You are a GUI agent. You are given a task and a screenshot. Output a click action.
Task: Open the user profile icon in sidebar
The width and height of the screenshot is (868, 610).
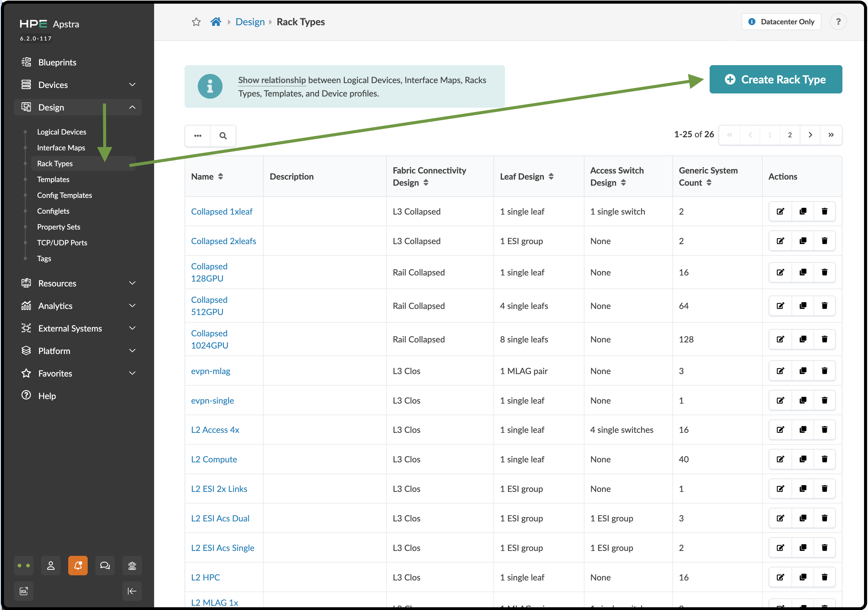[x=51, y=565]
